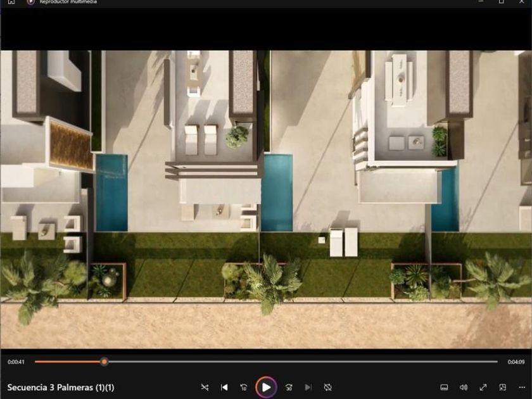Open subtitles and captions options
This screenshot has width=532, height=399.
point(444,387)
